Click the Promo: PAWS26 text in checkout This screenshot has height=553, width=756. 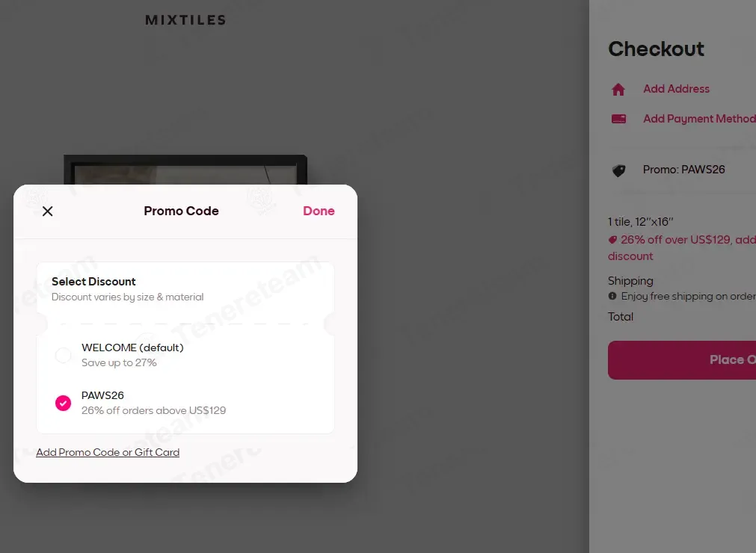tap(683, 170)
